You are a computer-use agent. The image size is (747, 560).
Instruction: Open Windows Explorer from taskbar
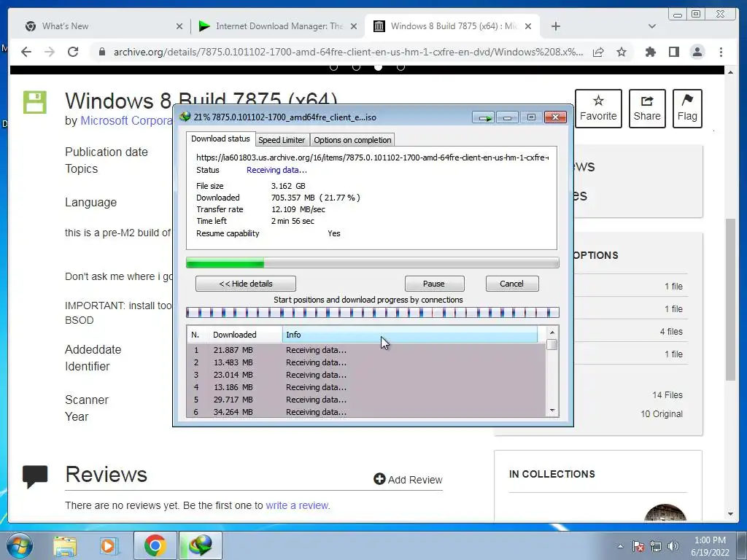point(65,545)
